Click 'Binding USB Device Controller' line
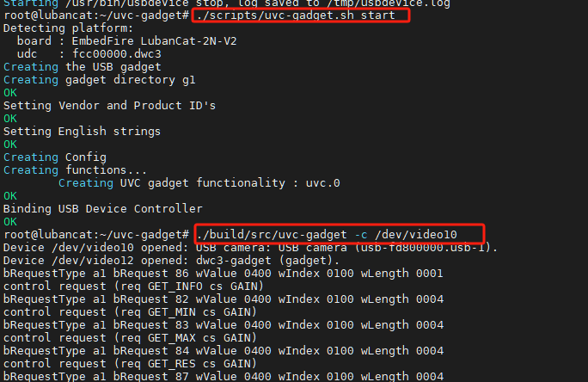Screen dimensions: 588x382 (x=103, y=208)
